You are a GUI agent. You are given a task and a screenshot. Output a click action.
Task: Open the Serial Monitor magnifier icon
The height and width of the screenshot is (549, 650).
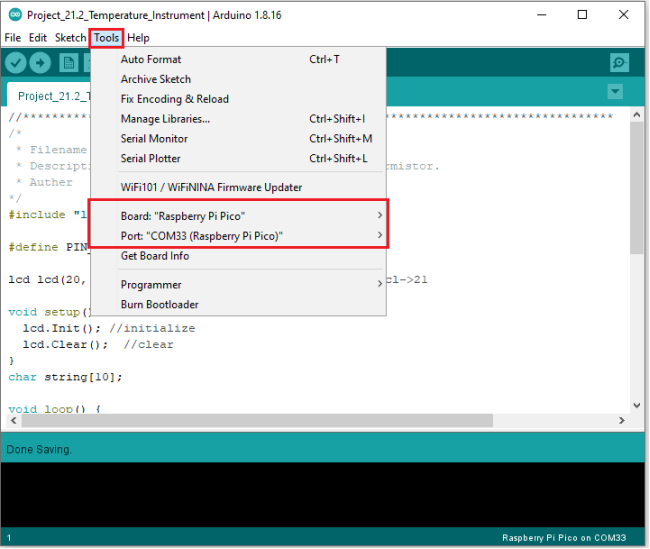pos(619,63)
